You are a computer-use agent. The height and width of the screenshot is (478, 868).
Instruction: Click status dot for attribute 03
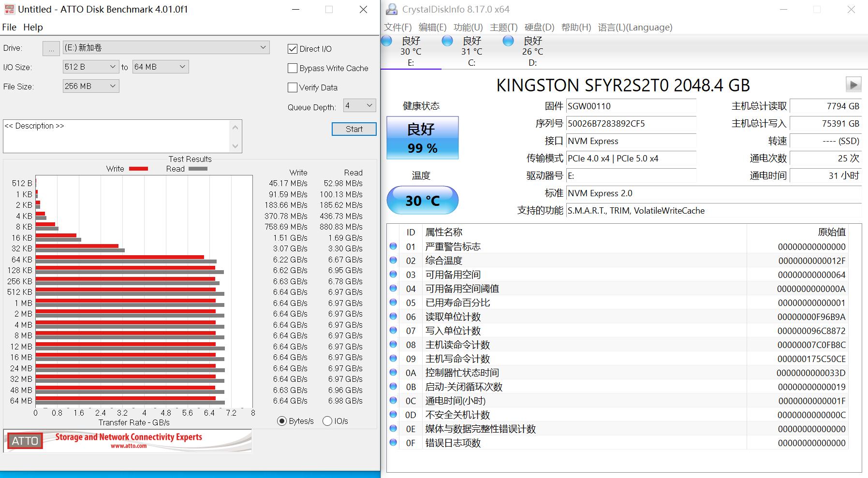[393, 275]
